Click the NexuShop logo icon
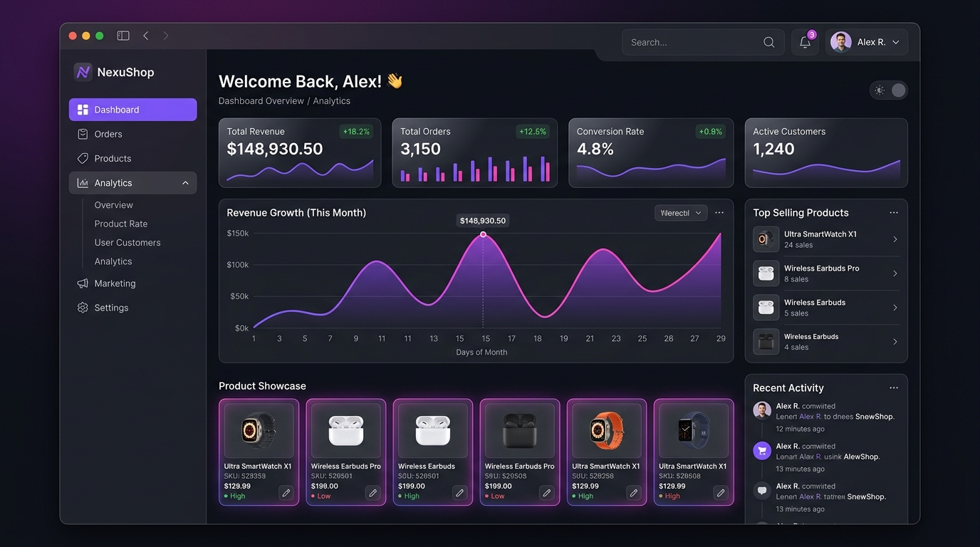This screenshot has height=547, width=980. click(83, 72)
